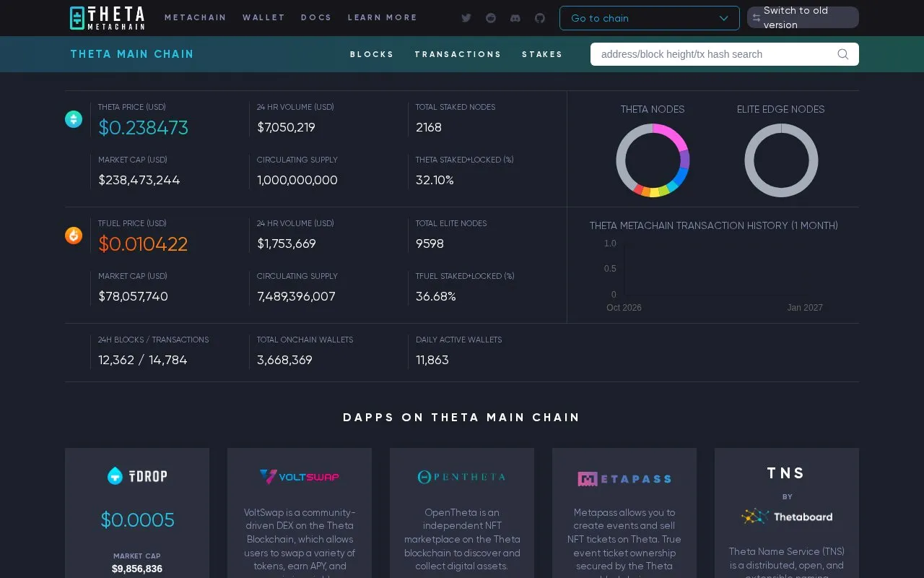This screenshot has width=924, height=578.
Task: Click the TDROP price $0.0005
Action: coord(137,520)
